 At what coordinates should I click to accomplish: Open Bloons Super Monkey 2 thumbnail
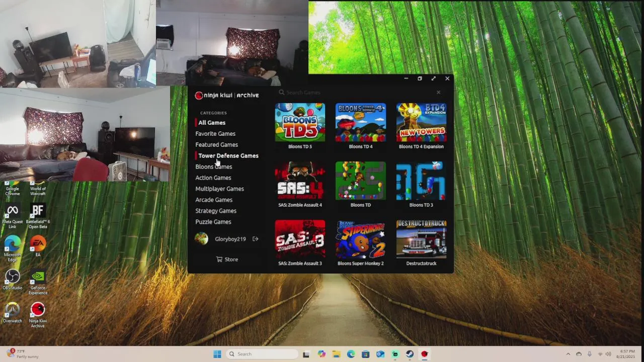click(361, 239)
